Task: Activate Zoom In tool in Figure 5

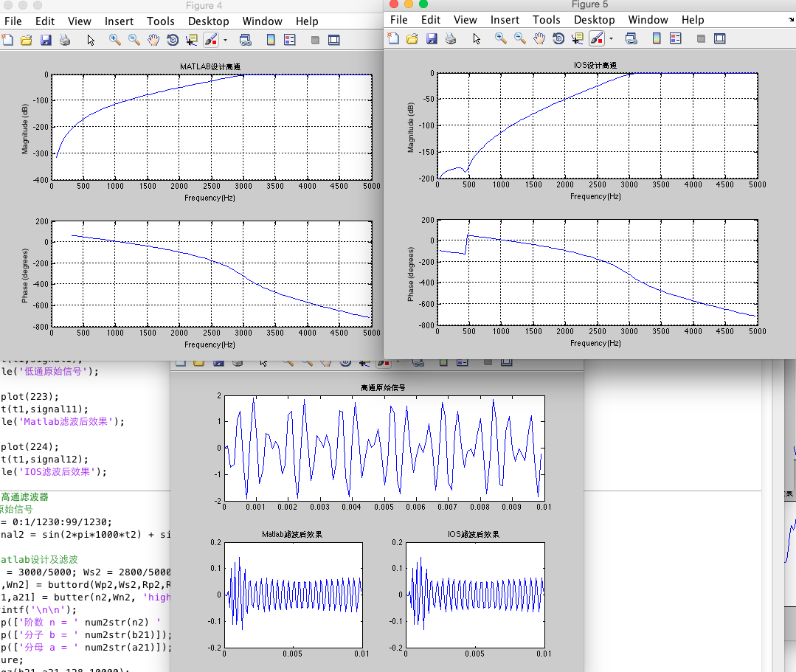Action: [501, 38]
